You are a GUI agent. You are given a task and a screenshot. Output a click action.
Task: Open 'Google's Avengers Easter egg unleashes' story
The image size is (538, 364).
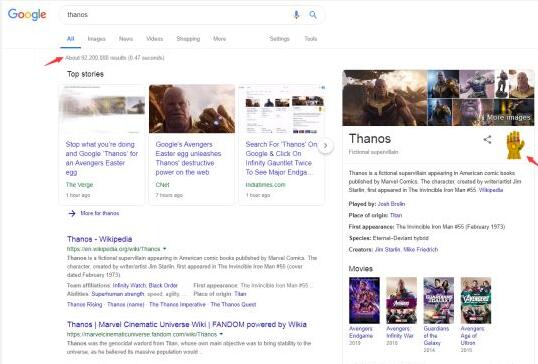tap(188, 158)
